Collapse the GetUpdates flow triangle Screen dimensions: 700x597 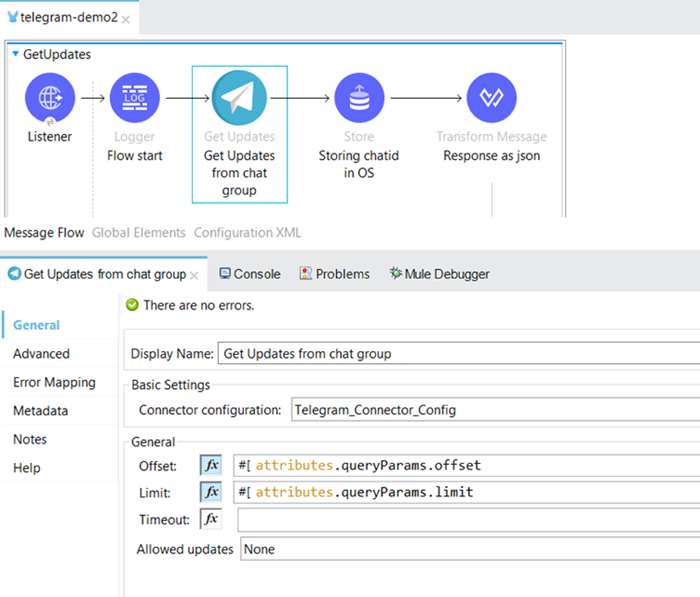tap(16, 54)
